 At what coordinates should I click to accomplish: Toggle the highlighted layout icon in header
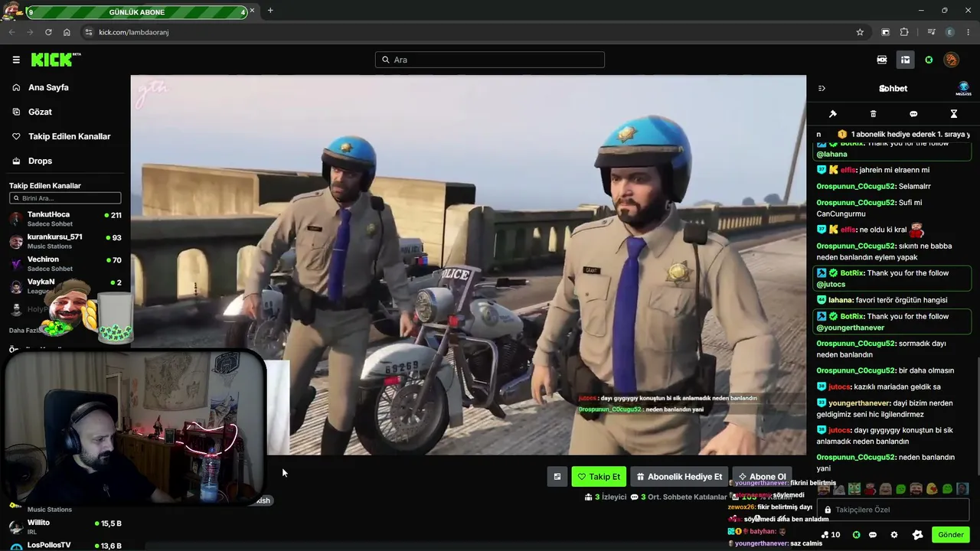(x=905, y=60)
